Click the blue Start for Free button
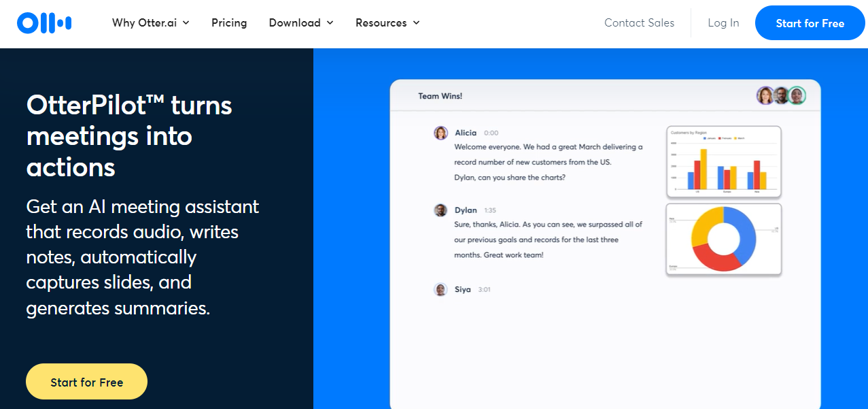 810,23
